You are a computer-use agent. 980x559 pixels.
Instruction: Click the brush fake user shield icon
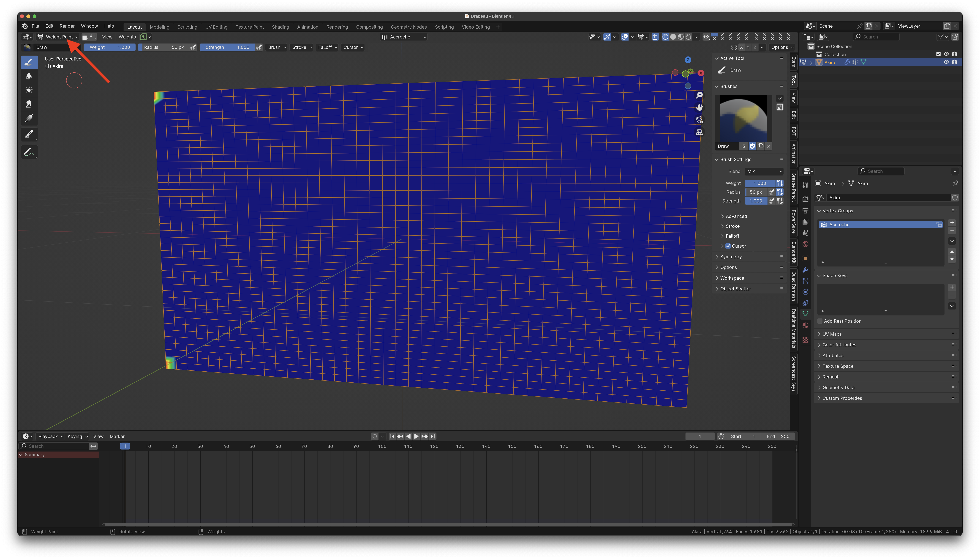(x=752, y=146)
